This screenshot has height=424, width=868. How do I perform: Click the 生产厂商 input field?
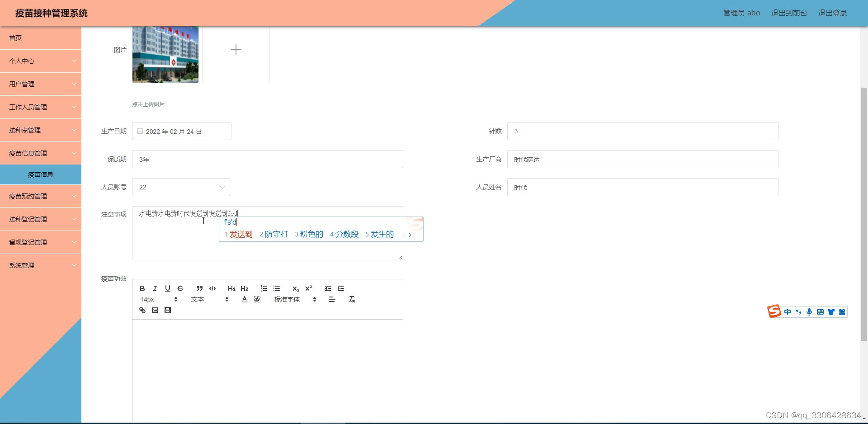coord(643,159)
